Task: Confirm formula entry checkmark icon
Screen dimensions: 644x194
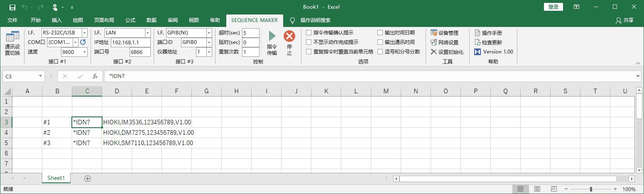Action: [80, 76]
